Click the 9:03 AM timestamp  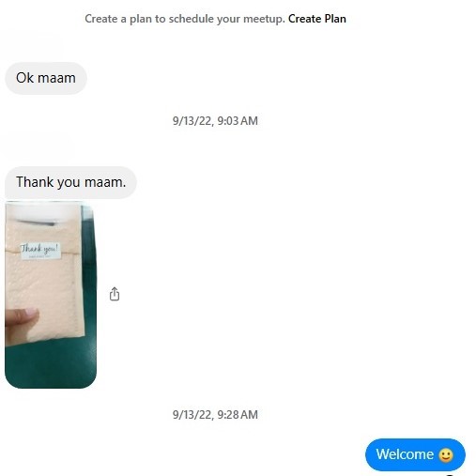pos(215,121)
